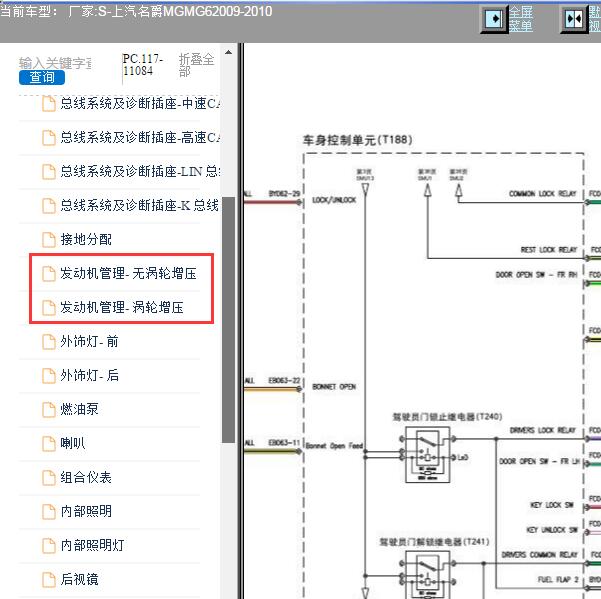Click 折叠全部 to collapse all items
The image size is (601, 599).
(x=196, y=65)
